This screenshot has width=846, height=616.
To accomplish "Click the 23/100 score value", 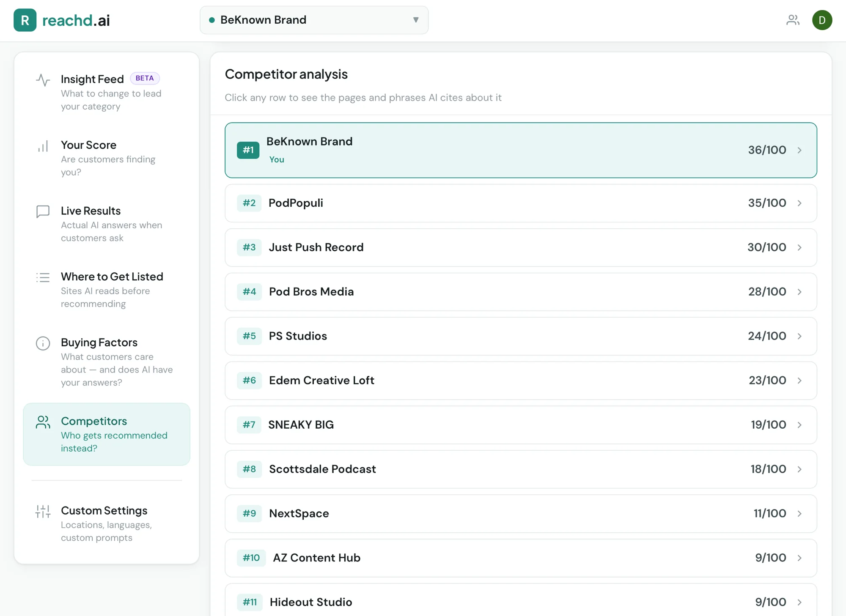I will 767,381.
